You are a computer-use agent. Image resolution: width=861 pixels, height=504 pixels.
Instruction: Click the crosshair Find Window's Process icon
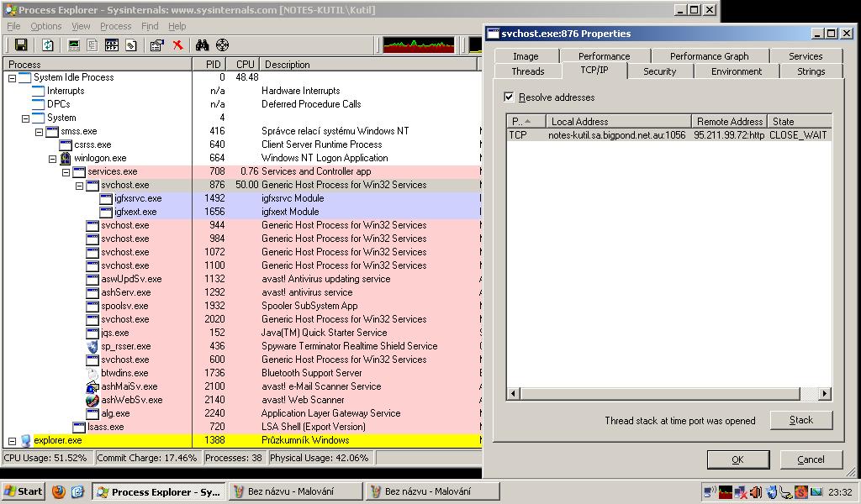pos(222,45)
